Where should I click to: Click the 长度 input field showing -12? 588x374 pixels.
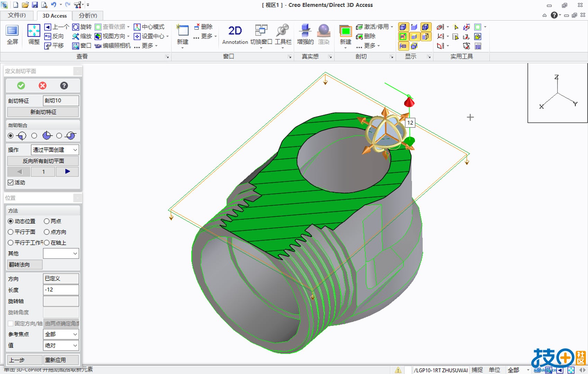tap(61, 290)
